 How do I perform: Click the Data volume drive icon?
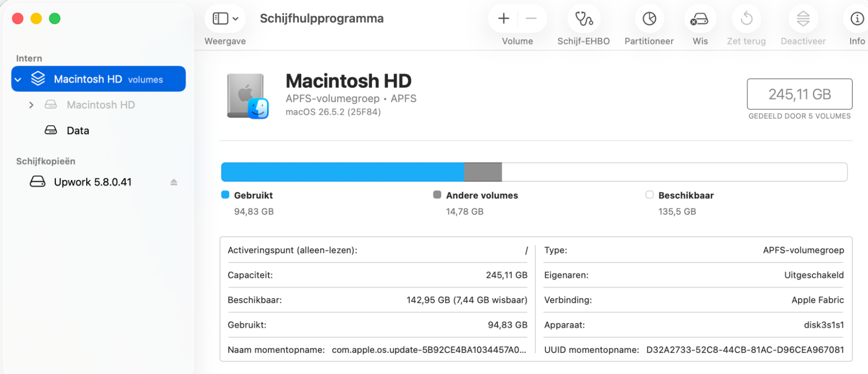(51, 130)
